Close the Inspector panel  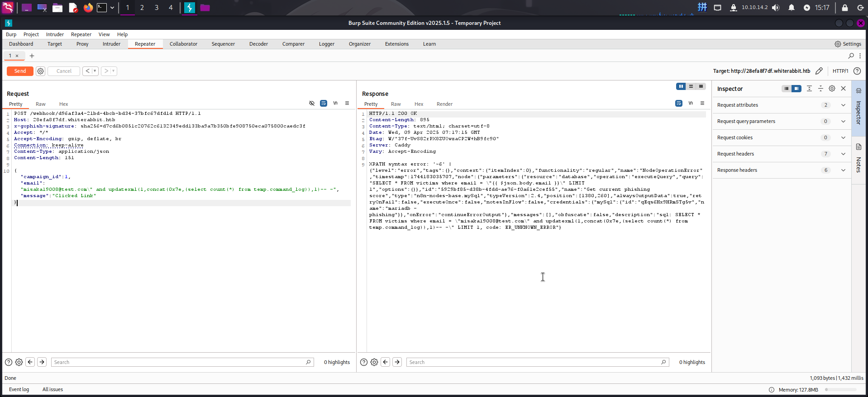point(844,89)
